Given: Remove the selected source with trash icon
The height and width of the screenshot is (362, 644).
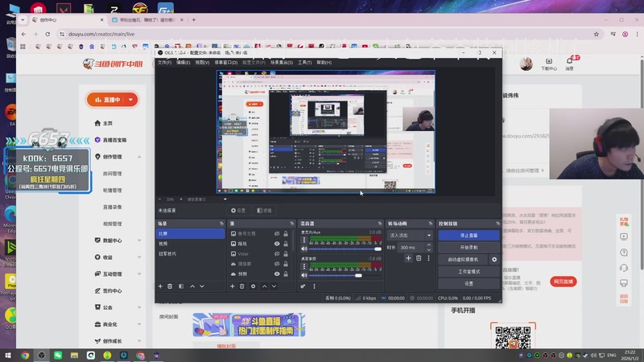Looking at the screenshot, I should pos(242,286).
